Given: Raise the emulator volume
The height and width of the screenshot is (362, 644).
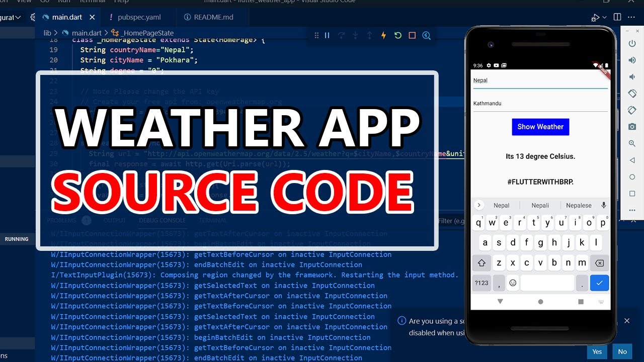Looking at the screenshot, I should 632,60.
